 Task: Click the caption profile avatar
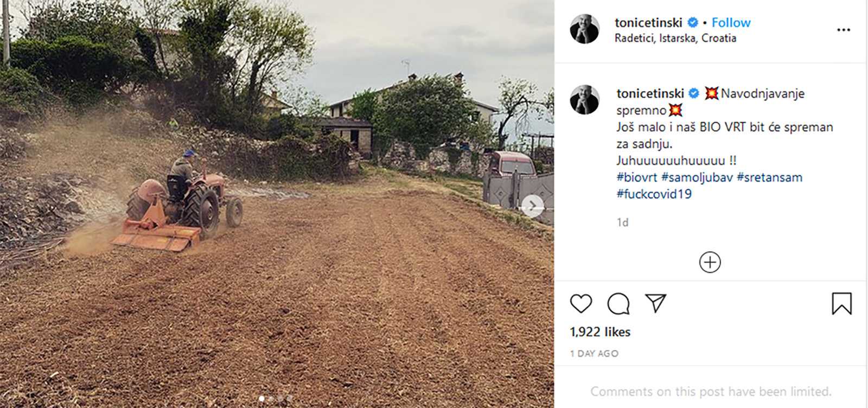pos(584,100)
